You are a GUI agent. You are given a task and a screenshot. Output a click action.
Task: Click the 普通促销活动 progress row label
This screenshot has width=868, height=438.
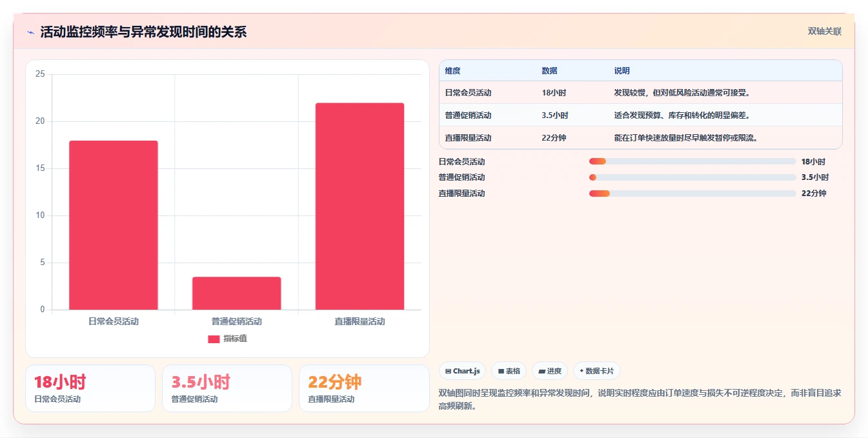pos(461,177)
